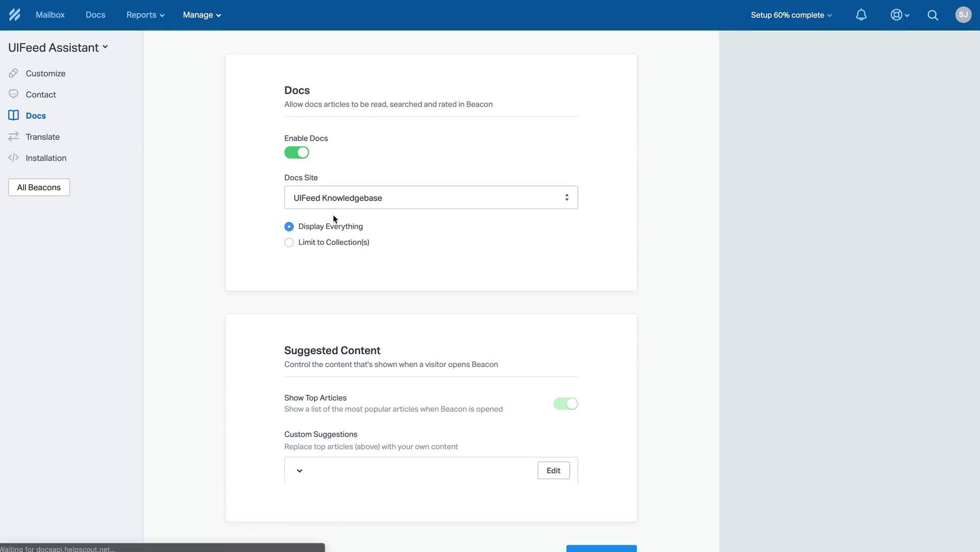
Task: Expand the Custom Suggestions chevron
Action: point(300,471)
